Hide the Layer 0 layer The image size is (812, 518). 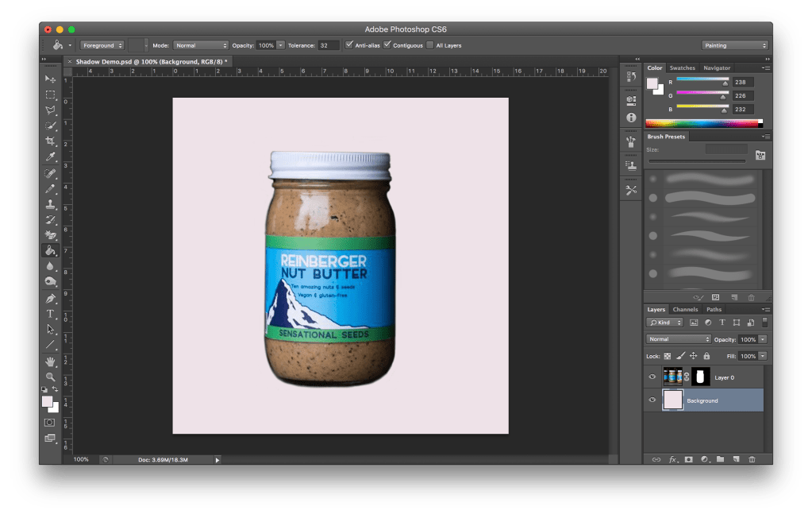[x=652, y=377]
